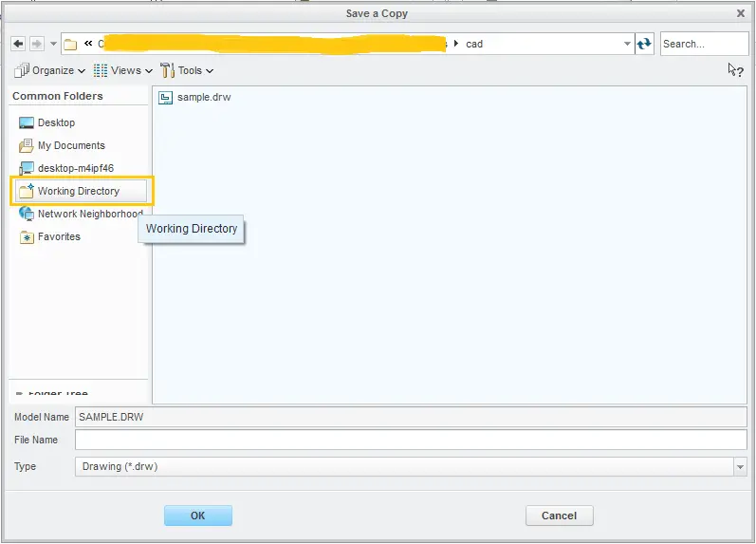
Task: Open the Tools menu
Action: (188, 70)
